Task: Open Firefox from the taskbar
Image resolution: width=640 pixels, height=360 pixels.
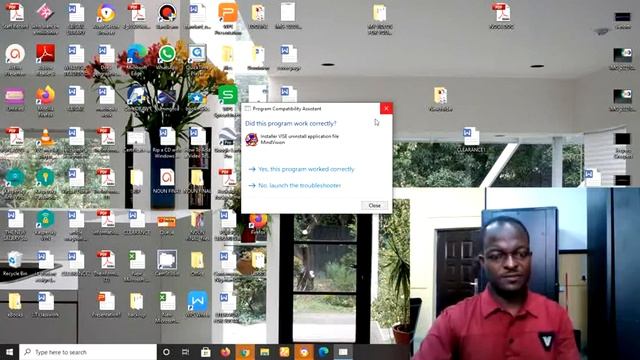Action: (x=225, y=352)
